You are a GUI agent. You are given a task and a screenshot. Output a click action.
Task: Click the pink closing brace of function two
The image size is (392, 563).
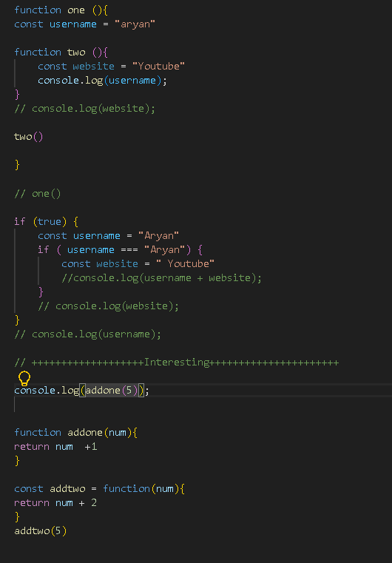[x=17, y=95]
